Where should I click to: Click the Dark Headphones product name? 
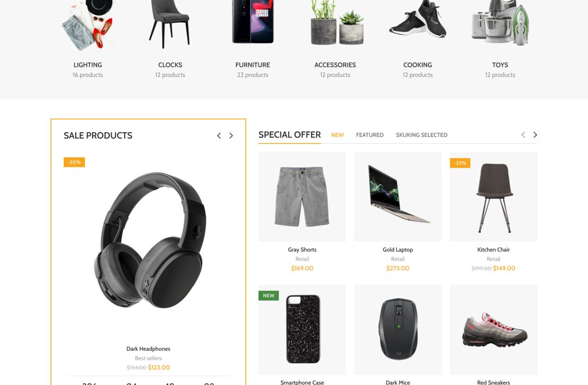pyautogui.click(x=149, y=349)
